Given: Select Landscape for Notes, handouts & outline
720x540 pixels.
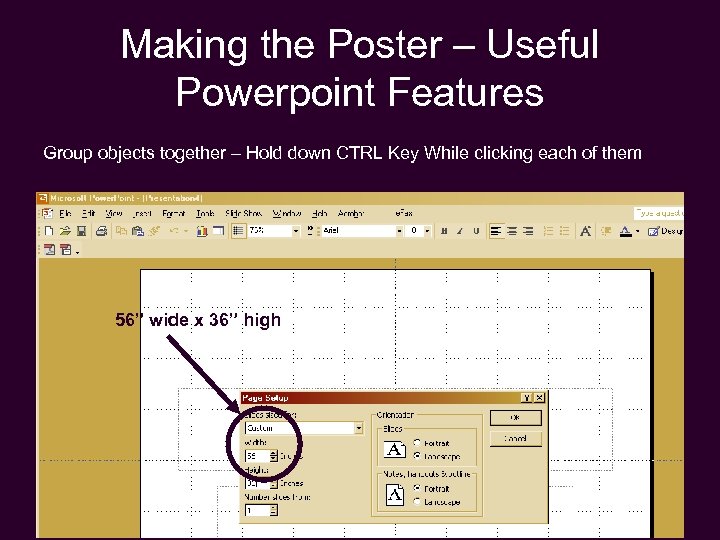Looking at the screenshot, I should coord(417,501).
